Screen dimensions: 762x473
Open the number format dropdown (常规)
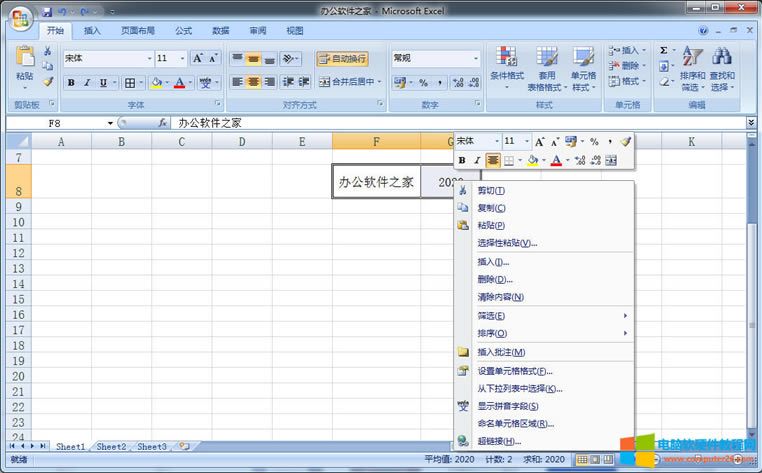coord(475,59)
